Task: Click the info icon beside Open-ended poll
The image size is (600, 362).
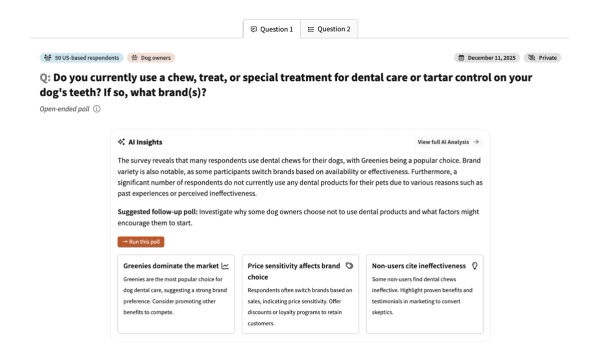Action: [97, 109]
